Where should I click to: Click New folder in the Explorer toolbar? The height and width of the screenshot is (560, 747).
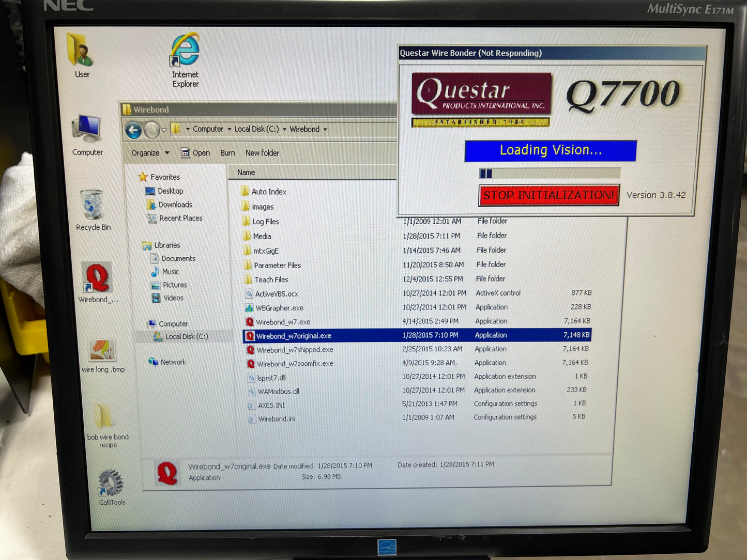tap(262, 153)
